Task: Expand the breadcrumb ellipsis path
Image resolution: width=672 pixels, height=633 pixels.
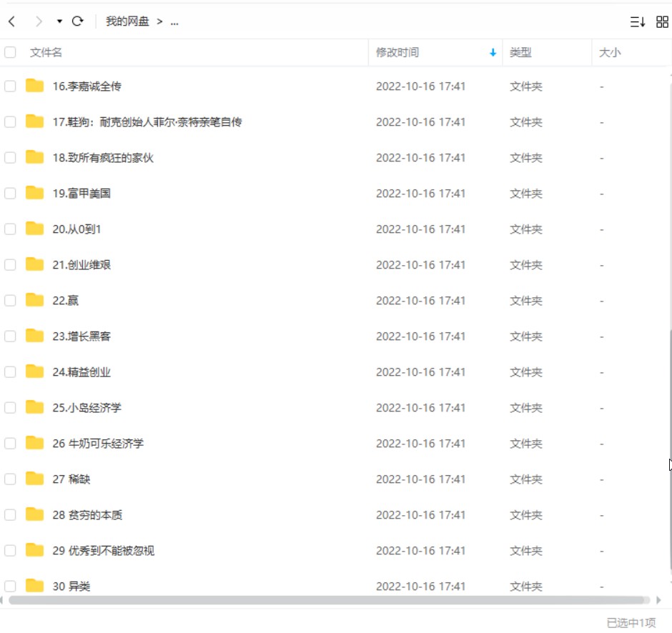Action: point(174,22)
